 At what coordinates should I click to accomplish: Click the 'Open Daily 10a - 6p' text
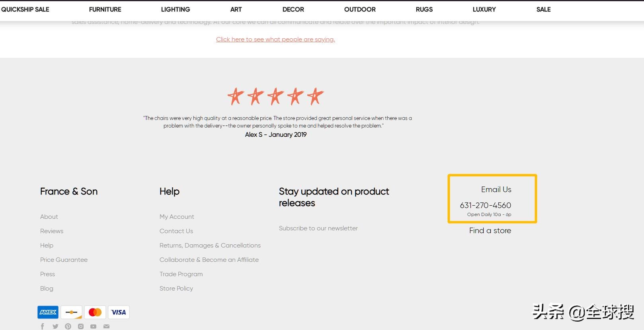489,214
